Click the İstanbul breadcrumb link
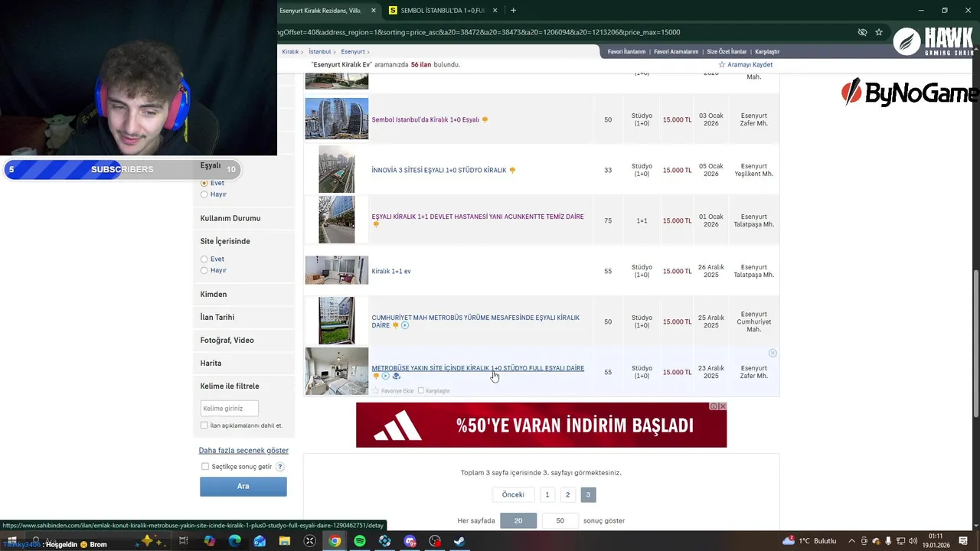The height and width of the screenshot is (551, 980). click(320, 52)
